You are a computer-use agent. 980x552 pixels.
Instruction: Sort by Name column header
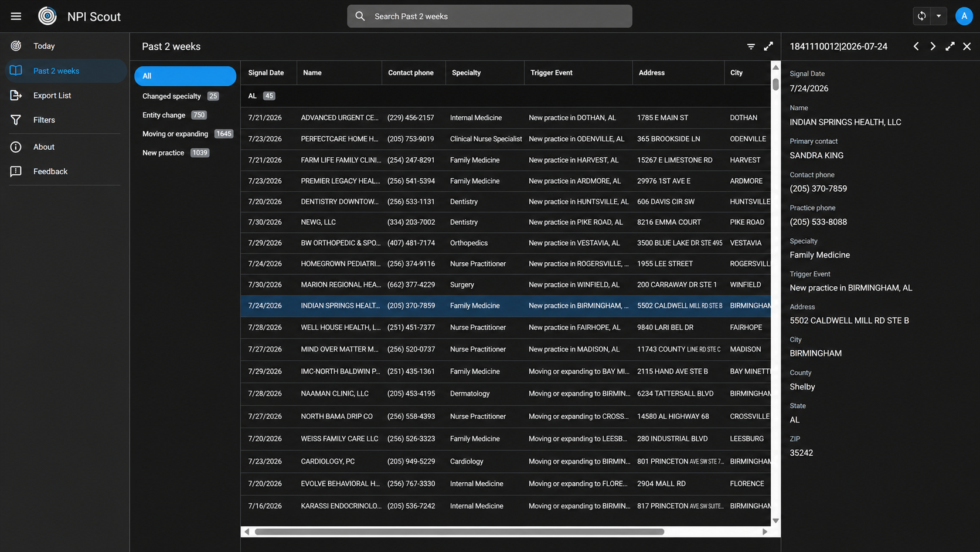pyautogui.click(x=339, y=73)
